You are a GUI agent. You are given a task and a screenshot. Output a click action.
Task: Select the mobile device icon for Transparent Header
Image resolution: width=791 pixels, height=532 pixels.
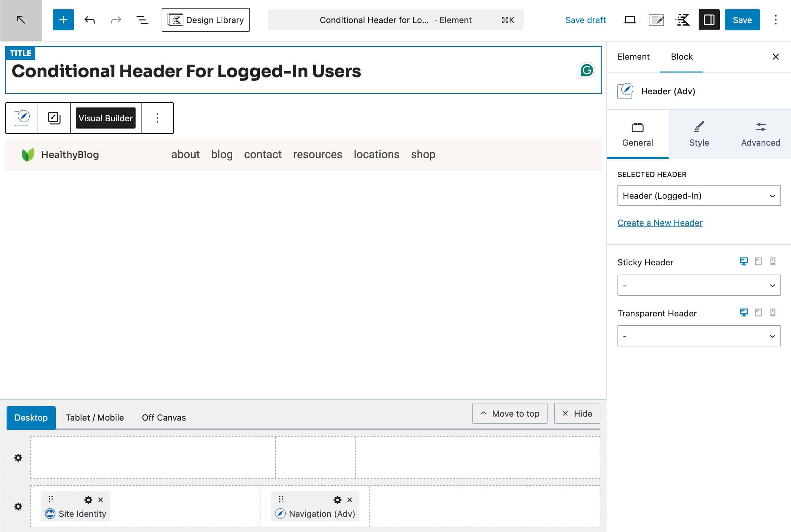pyautogui.click(x=773, y=312)
